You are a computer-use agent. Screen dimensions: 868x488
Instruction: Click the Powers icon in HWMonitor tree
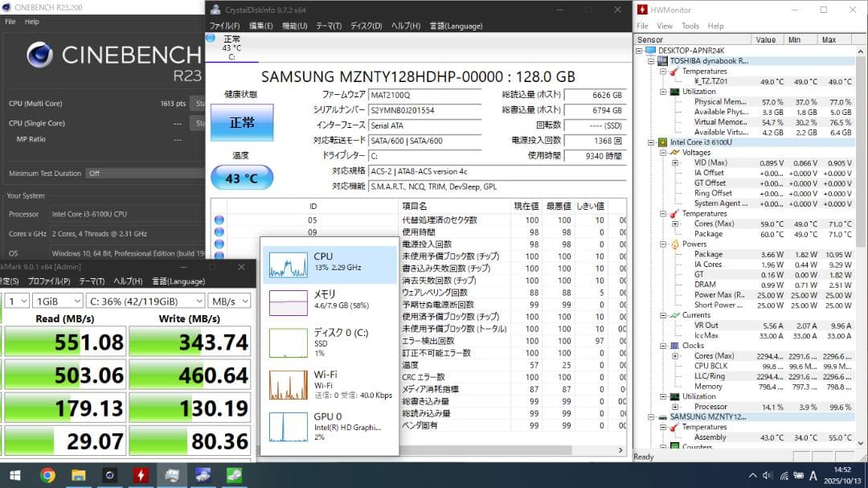[674, 244]
